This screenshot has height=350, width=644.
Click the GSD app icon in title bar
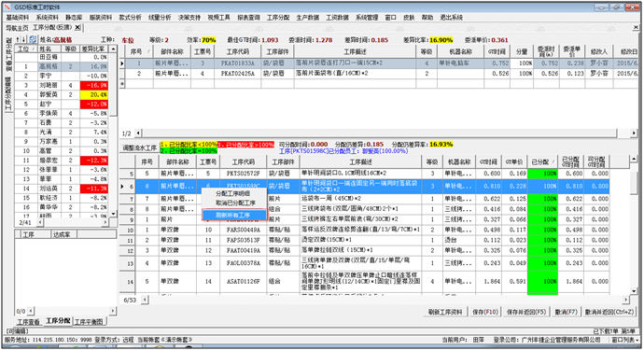[x=7, y=7]
